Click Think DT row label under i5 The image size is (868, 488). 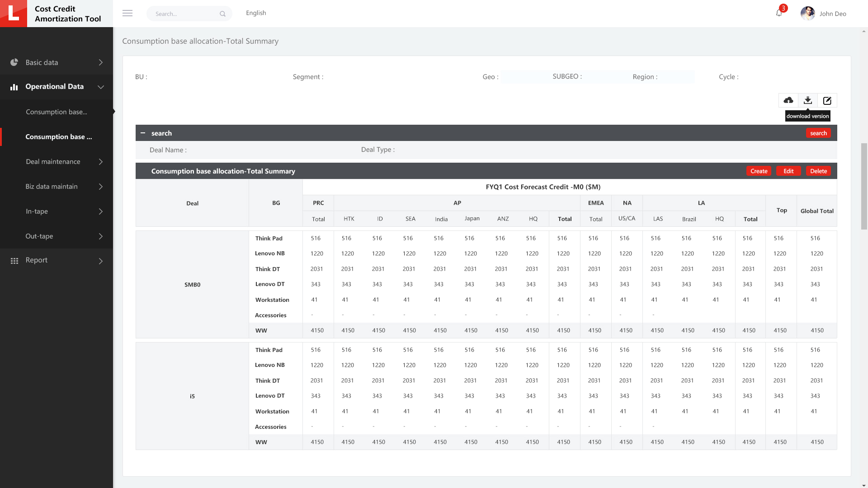(267, 381)
